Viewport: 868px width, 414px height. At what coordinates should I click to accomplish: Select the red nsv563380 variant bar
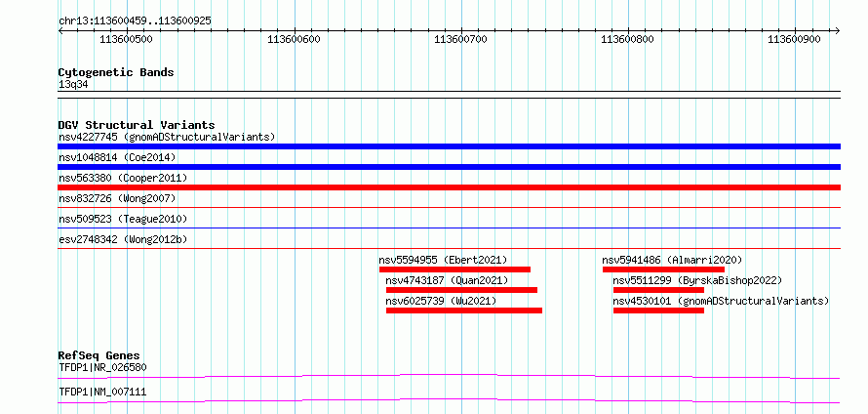(449, 187)
